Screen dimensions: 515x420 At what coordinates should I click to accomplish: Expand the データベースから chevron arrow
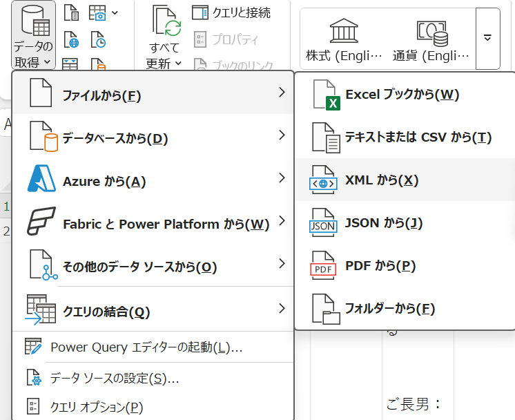(x=282, y=135)
